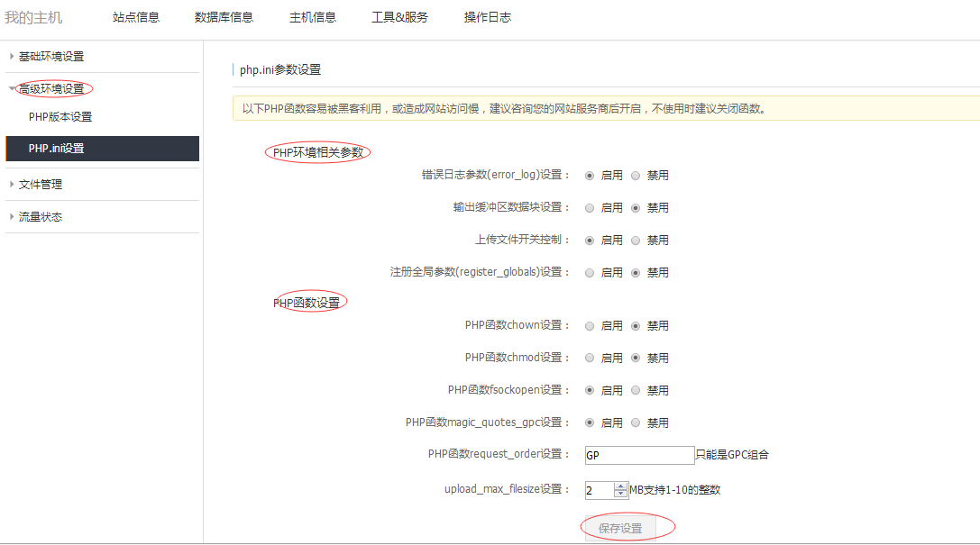Switch to 工具&服务 menu

pyautogui.click(x=399, y=17)
